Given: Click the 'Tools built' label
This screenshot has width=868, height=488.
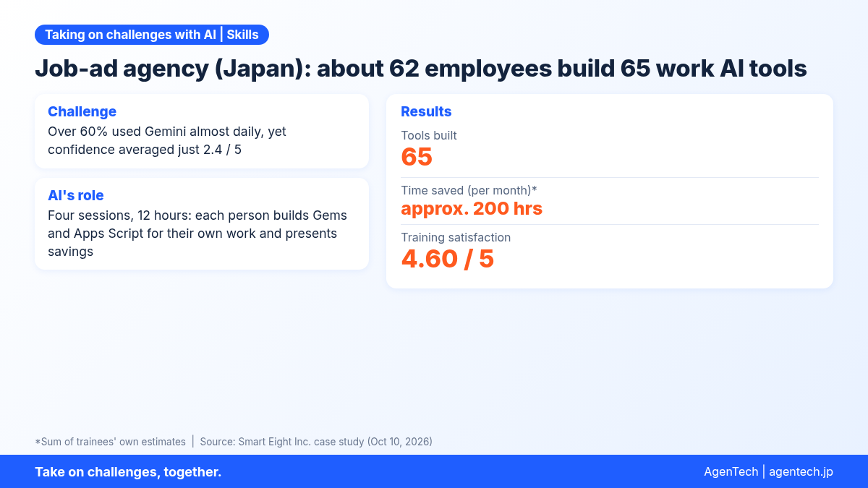Looking at the screenshot, I should point(429,135).
